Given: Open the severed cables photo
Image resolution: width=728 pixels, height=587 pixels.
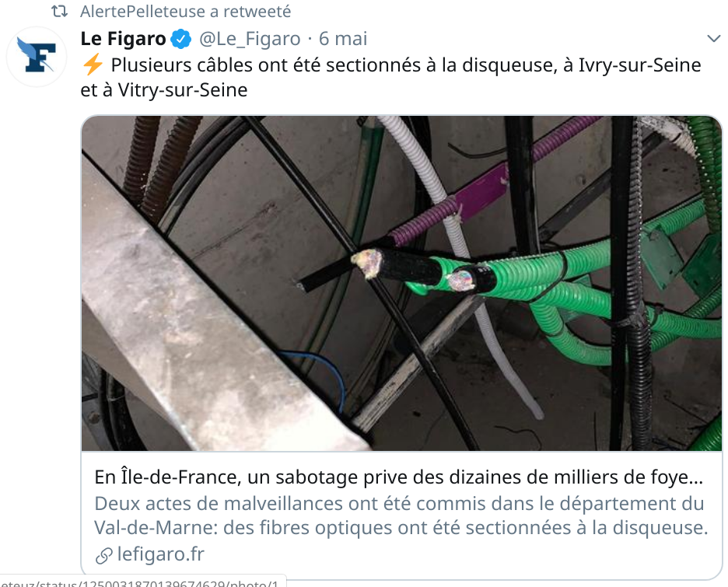Looking at the screenshot, I should 401,283.
